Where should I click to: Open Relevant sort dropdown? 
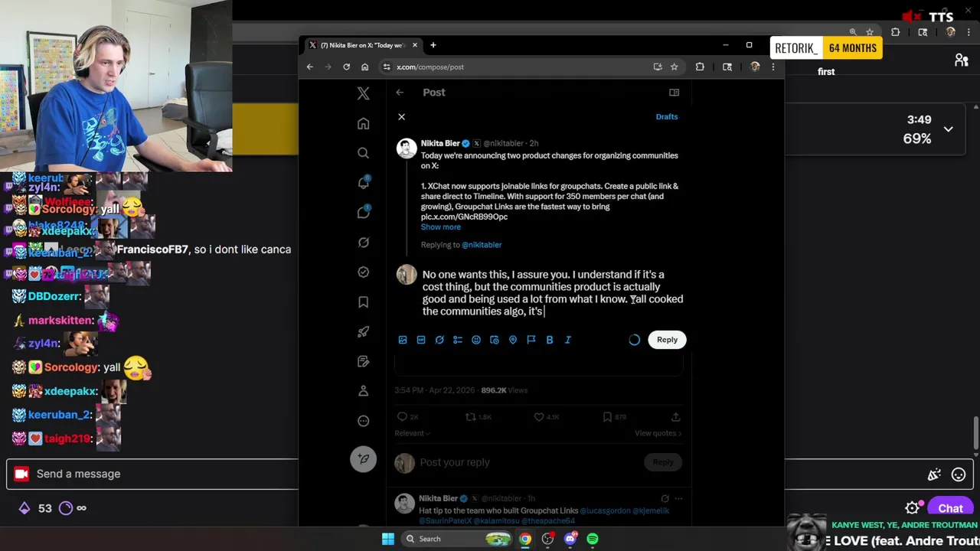tap(412, 433)
